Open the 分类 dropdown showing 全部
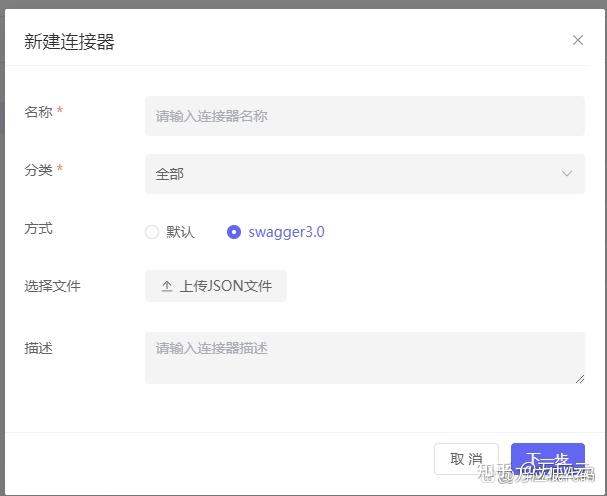 pyautogui.click(x=365, y=174)
